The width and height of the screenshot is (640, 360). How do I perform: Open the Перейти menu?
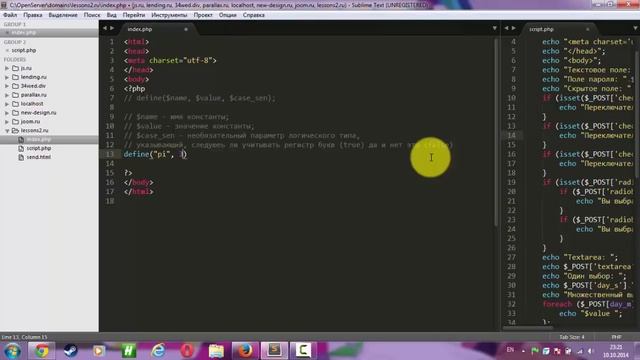click(x=134, y=15)
